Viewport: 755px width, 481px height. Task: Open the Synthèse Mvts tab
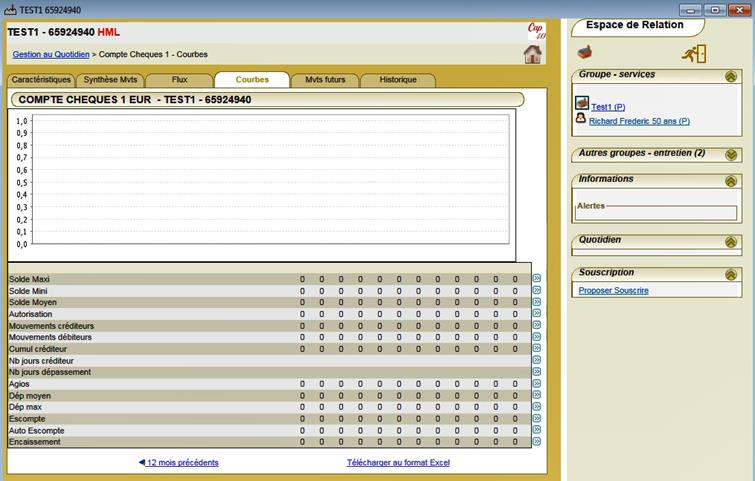coord(110,80)
